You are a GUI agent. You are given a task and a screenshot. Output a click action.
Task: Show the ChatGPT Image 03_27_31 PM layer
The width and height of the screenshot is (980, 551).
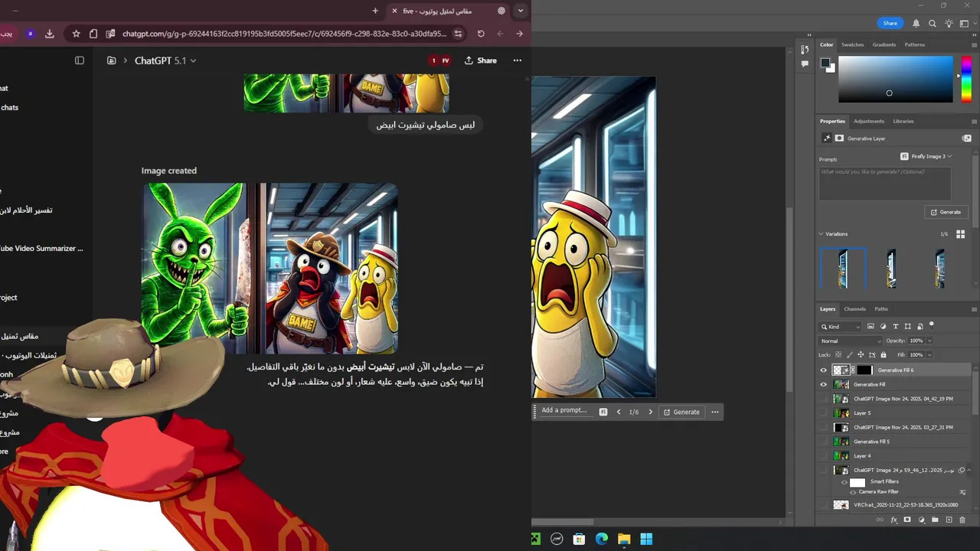(x=824, y=428)
